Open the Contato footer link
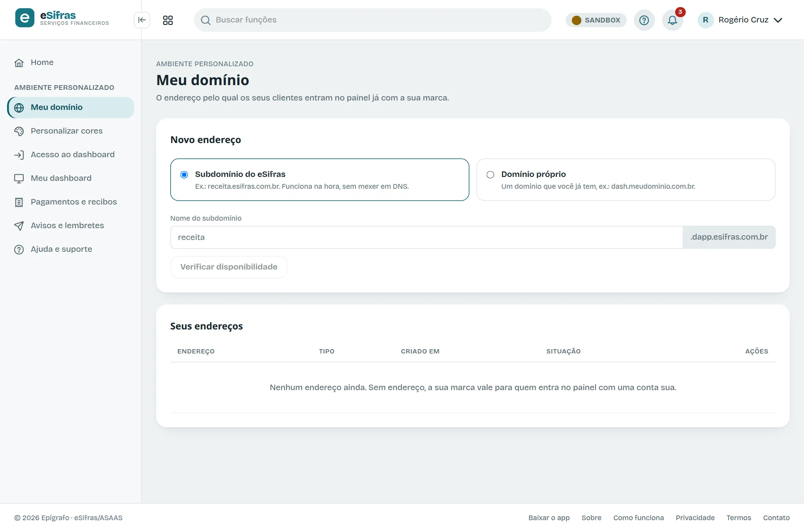Image resolution: width=804 pixels, height=532 pixels. pyautogui.click(x=776, y=518)
